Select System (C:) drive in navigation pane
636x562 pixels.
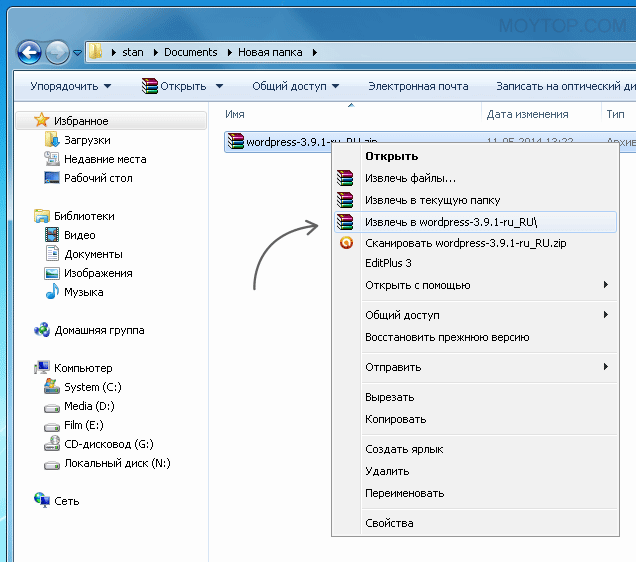point(93,387)
